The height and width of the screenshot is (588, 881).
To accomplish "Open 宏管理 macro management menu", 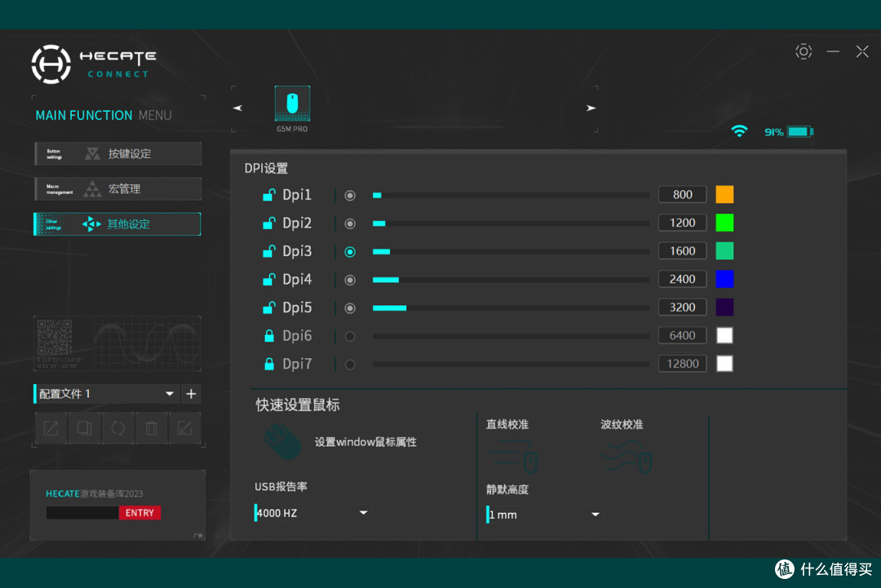I will pos(118,188).
